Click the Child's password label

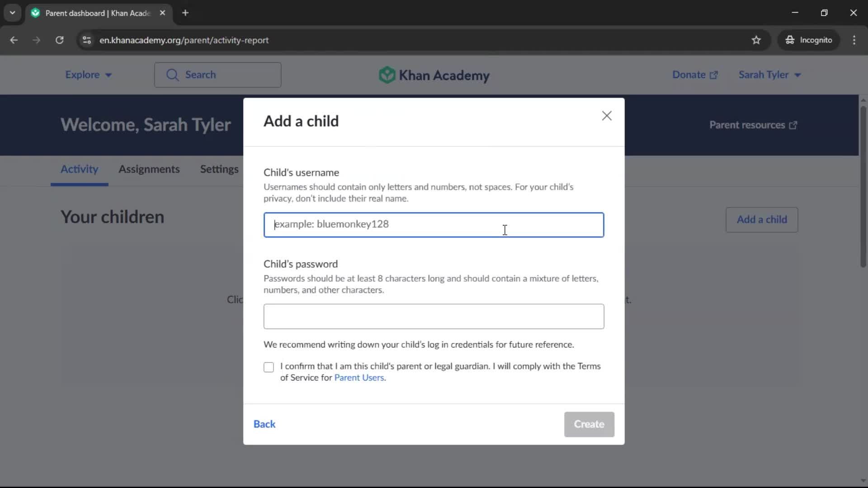pyautogui.click(x=301, y=264)
